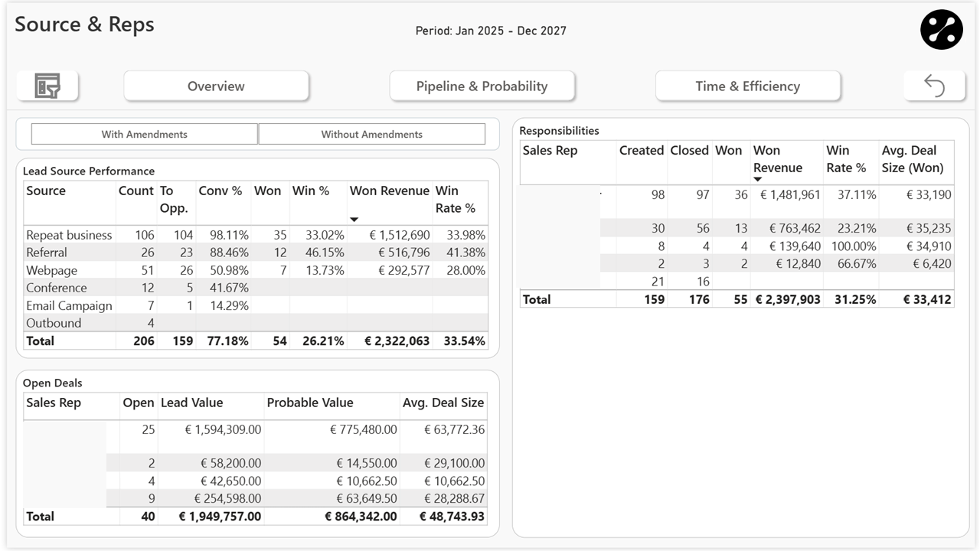980x551 pixels.
Task: Select the Referral row in Lead Source Performance
Action: (x=69, y=253)
